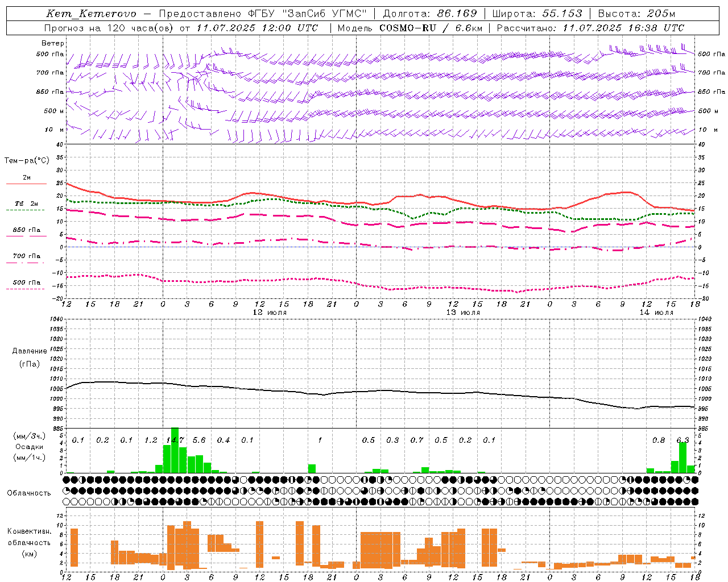The height and width of the screenshot is (582, 728).
Task: Click the Рассчитано: 11.07.2025 16:38 UTC text
Action: point(590,28)
